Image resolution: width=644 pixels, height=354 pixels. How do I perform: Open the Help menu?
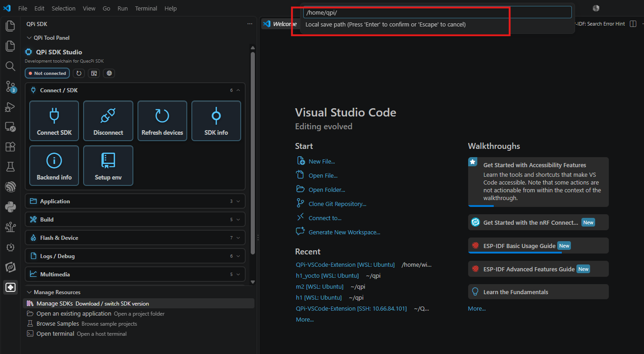click(x=170, y=8)
